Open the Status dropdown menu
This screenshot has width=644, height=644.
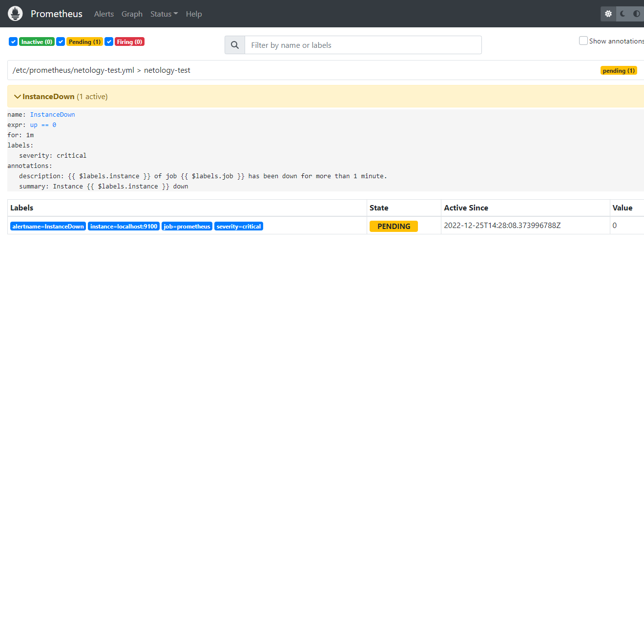(x=164, y=14)
